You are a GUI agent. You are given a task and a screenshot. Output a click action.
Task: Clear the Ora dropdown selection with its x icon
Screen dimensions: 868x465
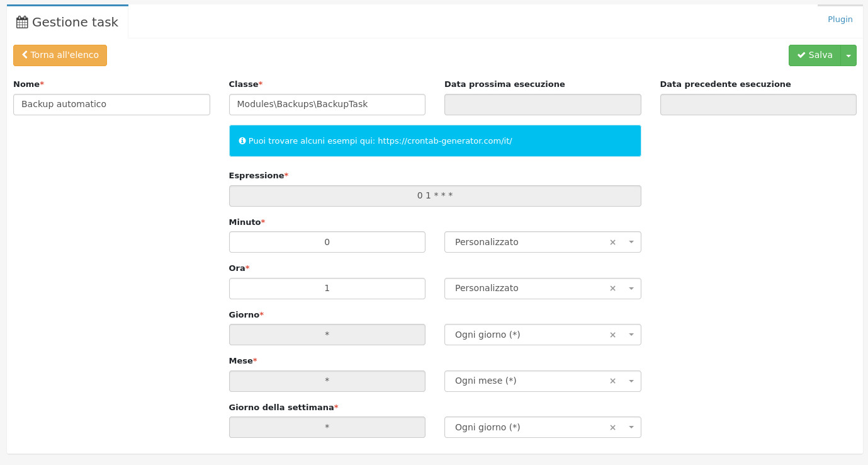tap(612, 289)
